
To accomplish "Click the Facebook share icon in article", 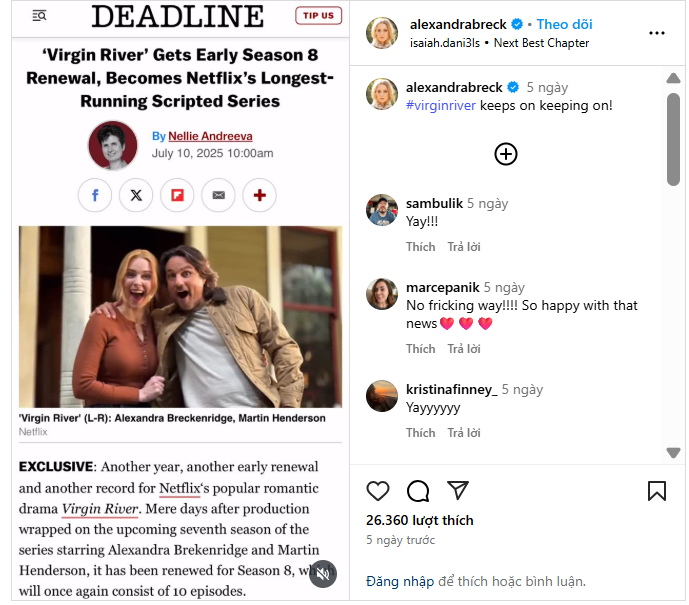I will tap(95, 195).
